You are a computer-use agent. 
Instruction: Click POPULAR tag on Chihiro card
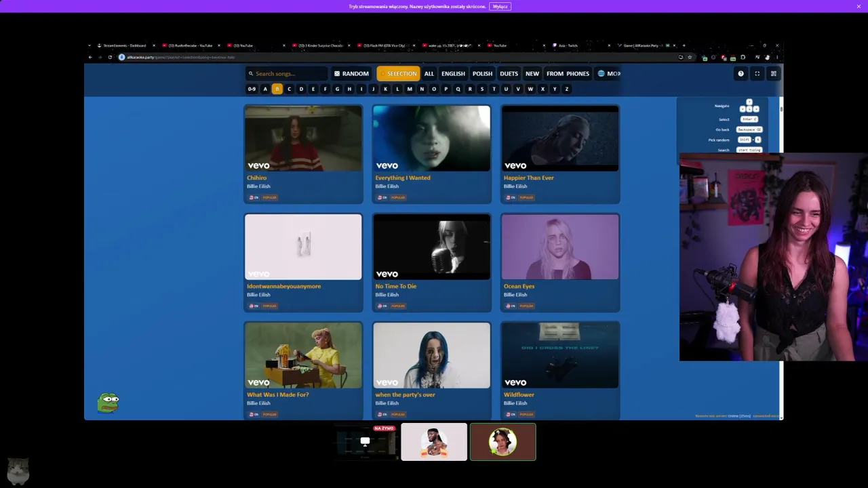(270, 197)
